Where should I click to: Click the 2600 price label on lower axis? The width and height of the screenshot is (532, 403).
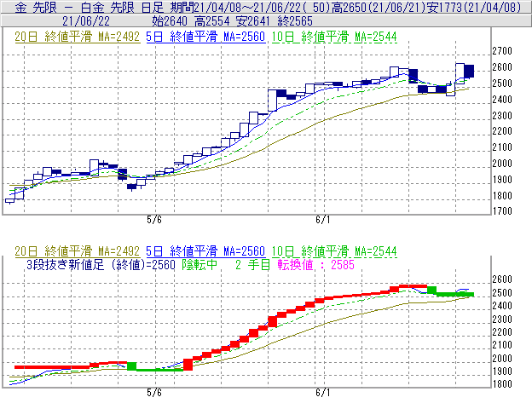pyautogui.click(x=502, y=279)
